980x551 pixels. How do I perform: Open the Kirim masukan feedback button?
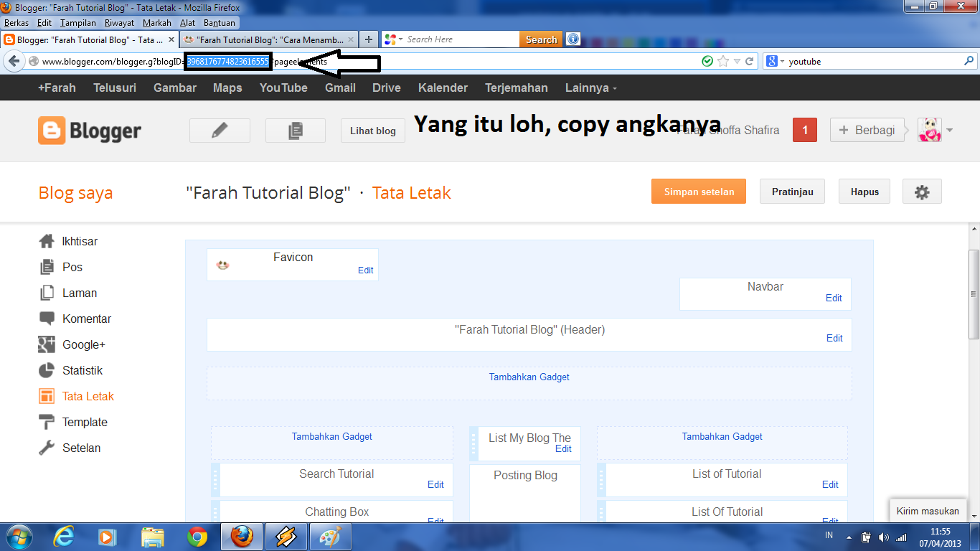[927, 511]
